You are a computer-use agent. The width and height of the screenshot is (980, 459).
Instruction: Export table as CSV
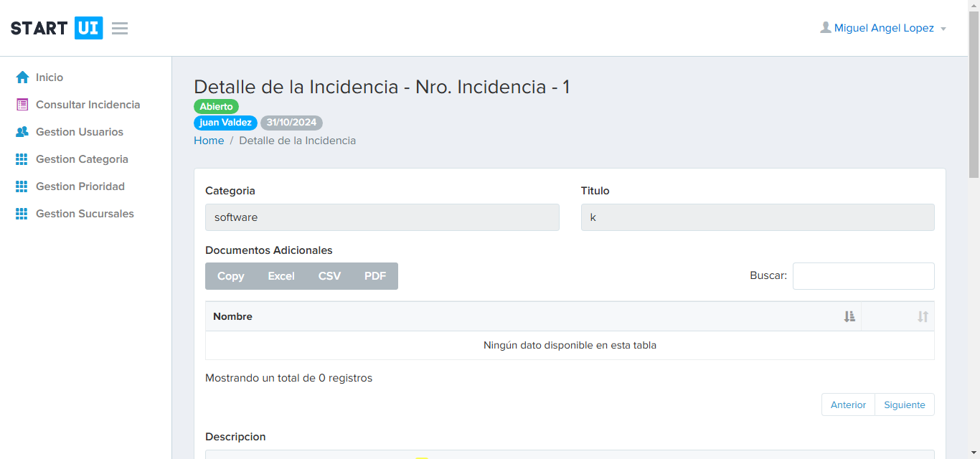pos(329,276)
